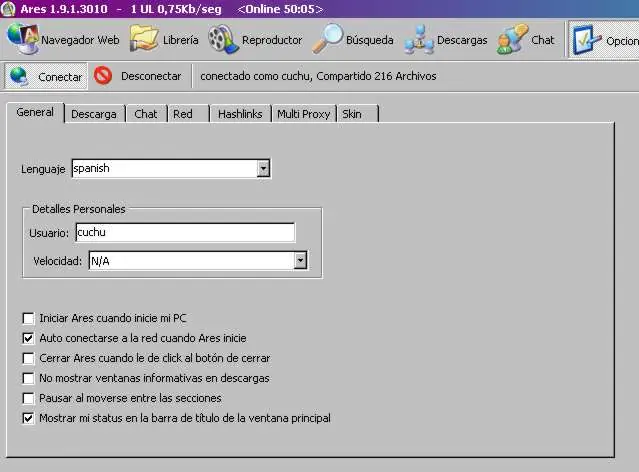Click the 'Detalles Personales' group label
Viewport: 639px width, 472px height.
tap(79, 209)
